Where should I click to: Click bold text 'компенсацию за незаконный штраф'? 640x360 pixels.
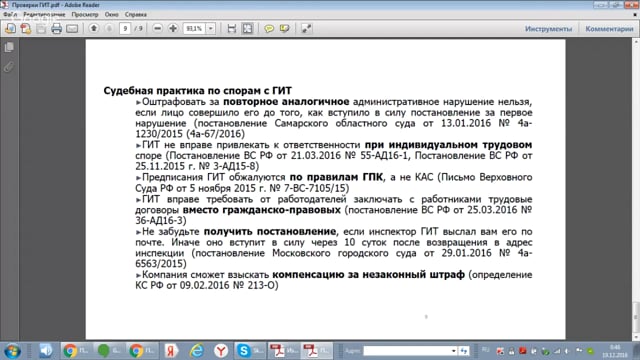coord(369,275)
